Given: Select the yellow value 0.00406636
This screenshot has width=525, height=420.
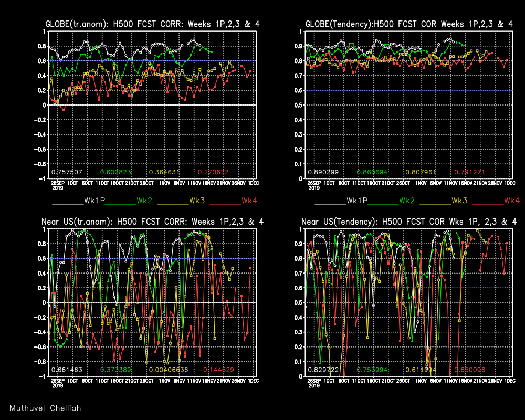Looking at the screenshot, I should pyautogui.click(x=169, y=370).
